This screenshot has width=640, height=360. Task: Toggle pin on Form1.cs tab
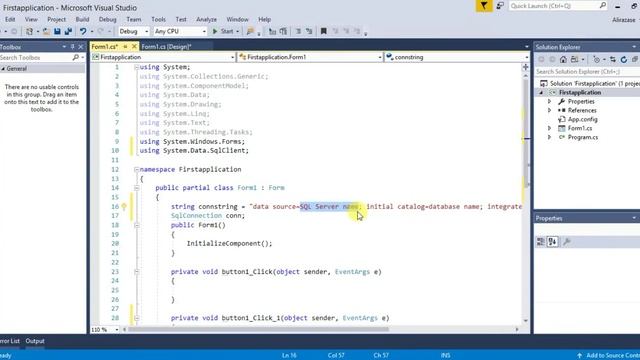click(125, 47)
